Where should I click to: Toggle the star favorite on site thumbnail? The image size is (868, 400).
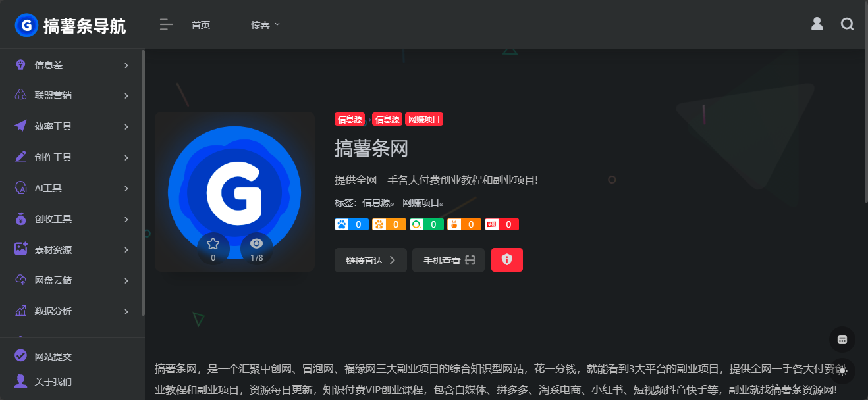(x=213, y=243)
